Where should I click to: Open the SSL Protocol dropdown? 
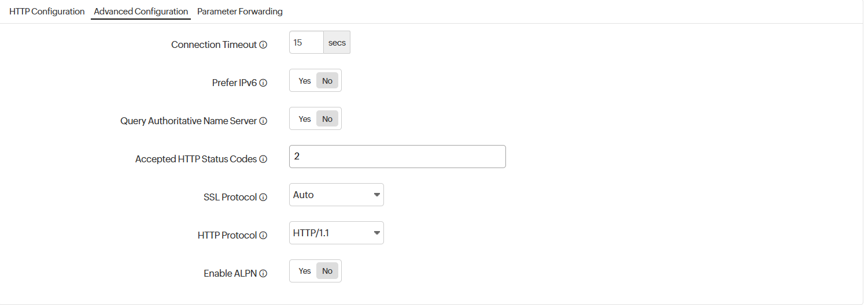click(336, 195)
